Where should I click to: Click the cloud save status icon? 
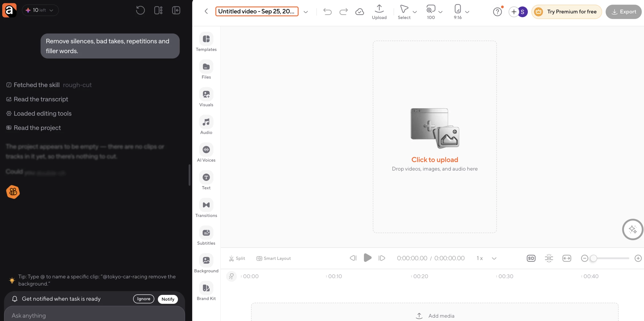[x=360, y=11]
